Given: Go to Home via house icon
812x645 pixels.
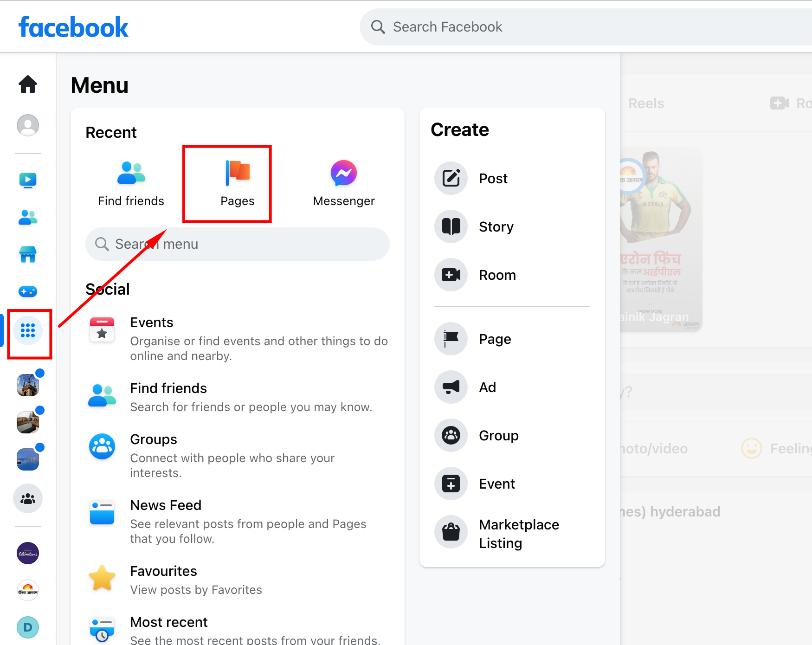Looking at the screenshot, I should click(x=28, y=84).
